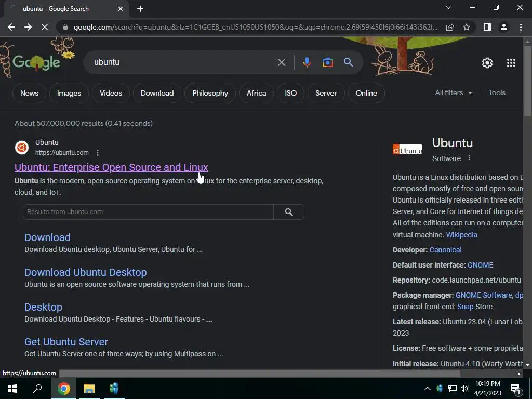Screen dimensions: 532x399
Task: Go back to the previous page
Action: click(11, 27)
